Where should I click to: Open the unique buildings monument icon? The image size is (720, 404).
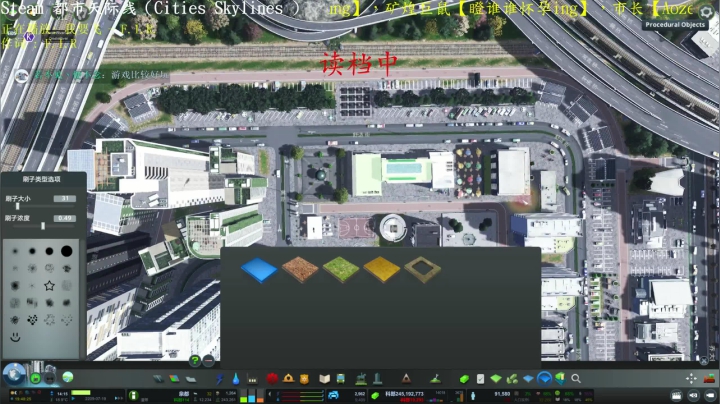pyautogui.click(x=377, y=379)
